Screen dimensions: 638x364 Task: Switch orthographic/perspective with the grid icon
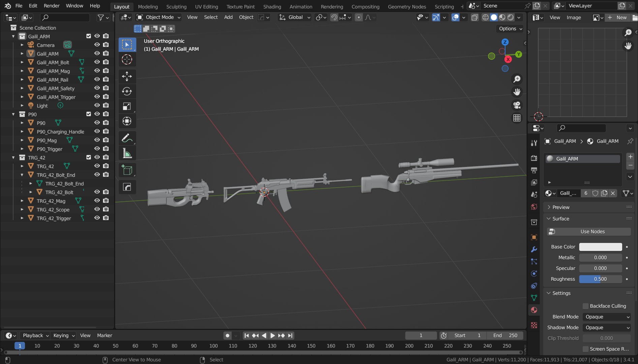[x=517, y=118]
